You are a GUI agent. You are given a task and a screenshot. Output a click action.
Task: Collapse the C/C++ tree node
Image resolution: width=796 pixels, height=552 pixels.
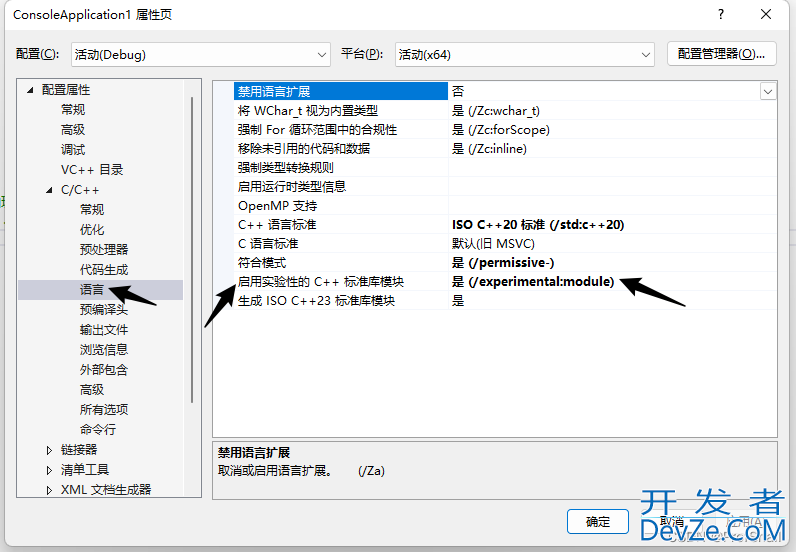click(49, 190)
